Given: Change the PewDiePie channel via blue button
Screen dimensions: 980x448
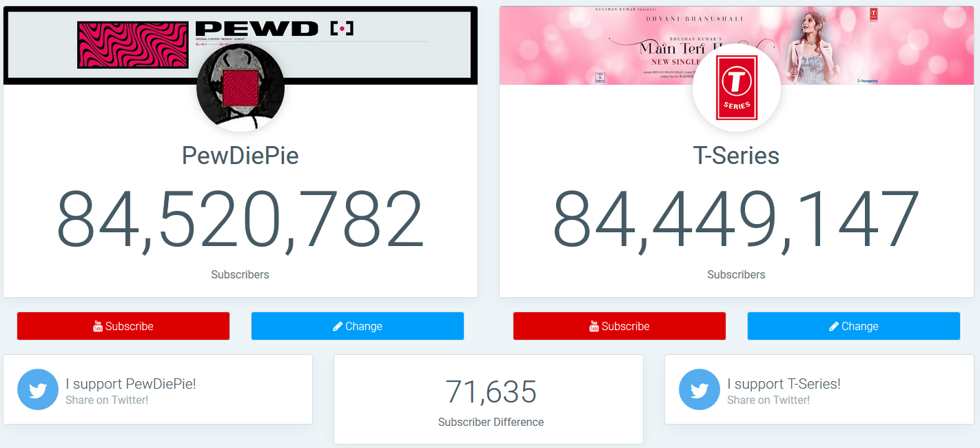Looking at the screenshot, I should tap(358, 326).
